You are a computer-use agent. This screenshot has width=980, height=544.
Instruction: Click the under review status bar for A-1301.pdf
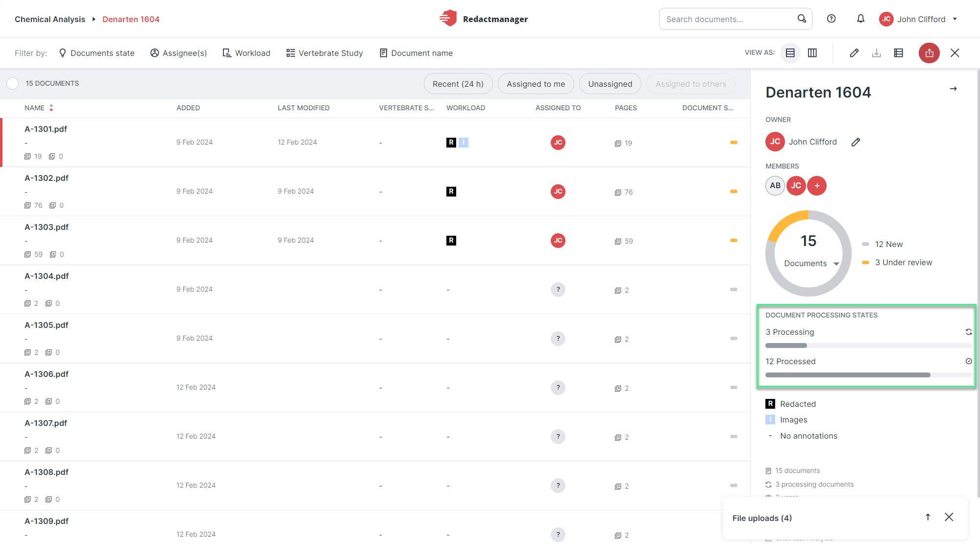tap(734, 143)
